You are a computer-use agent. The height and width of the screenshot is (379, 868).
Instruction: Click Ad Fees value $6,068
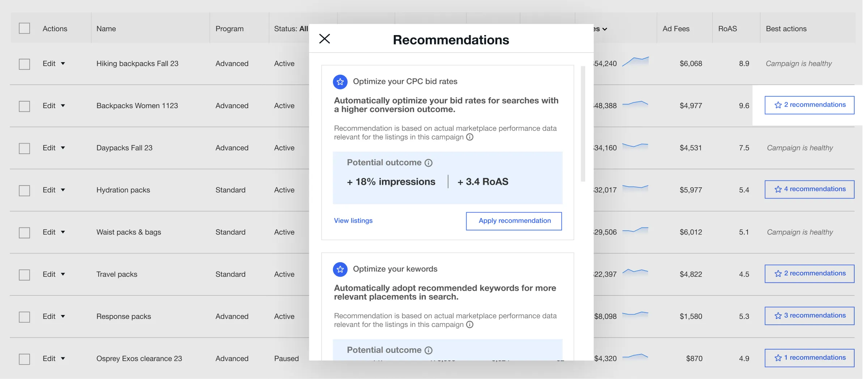(691, 64)
